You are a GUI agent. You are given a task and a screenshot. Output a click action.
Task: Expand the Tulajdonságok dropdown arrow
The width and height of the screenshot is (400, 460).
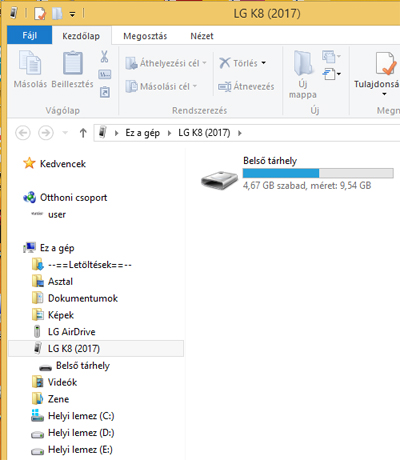(384, 94)
